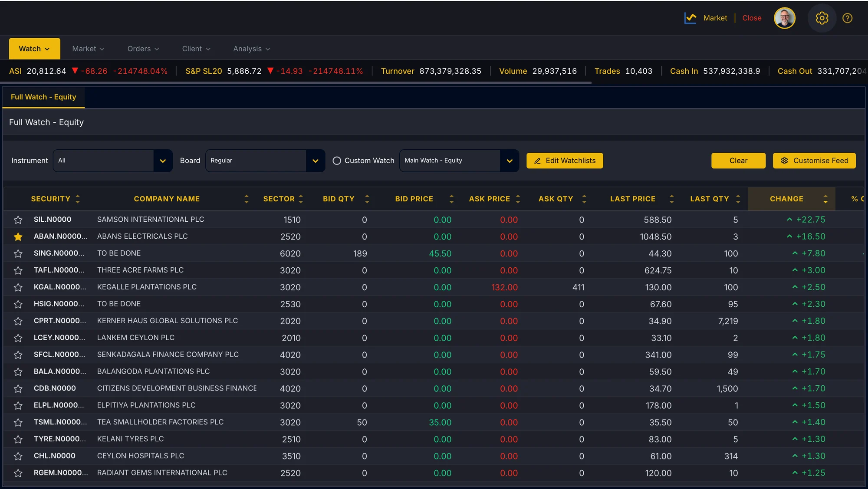Viewport: 868px width, 489px height.
Task: Click the market chart icon
Action: pos(690,18)
